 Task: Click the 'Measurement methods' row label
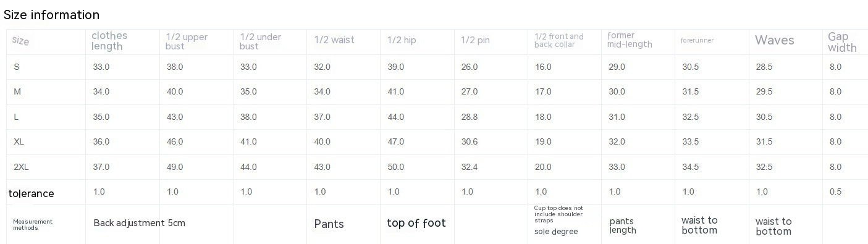coord(33,224)
